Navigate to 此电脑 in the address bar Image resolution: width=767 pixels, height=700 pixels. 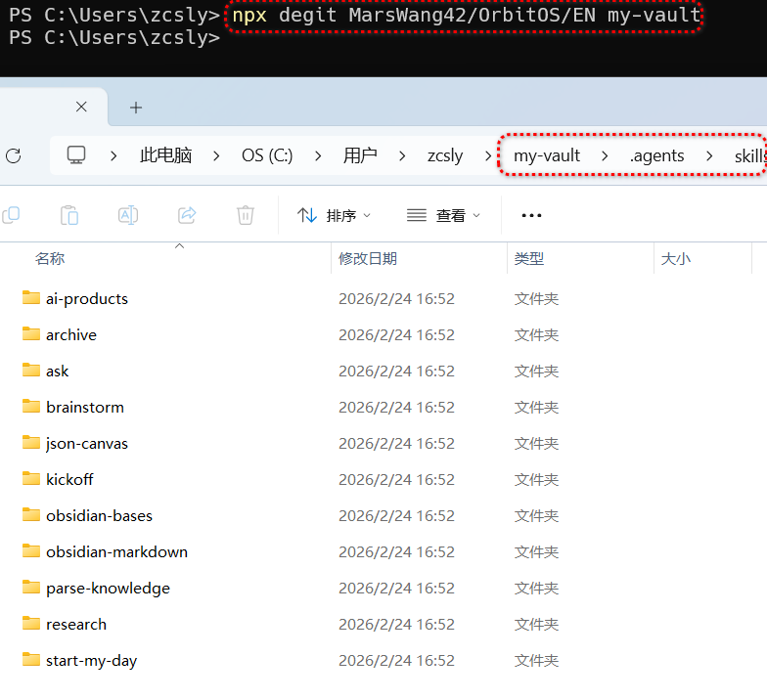(x=165, y=155)
